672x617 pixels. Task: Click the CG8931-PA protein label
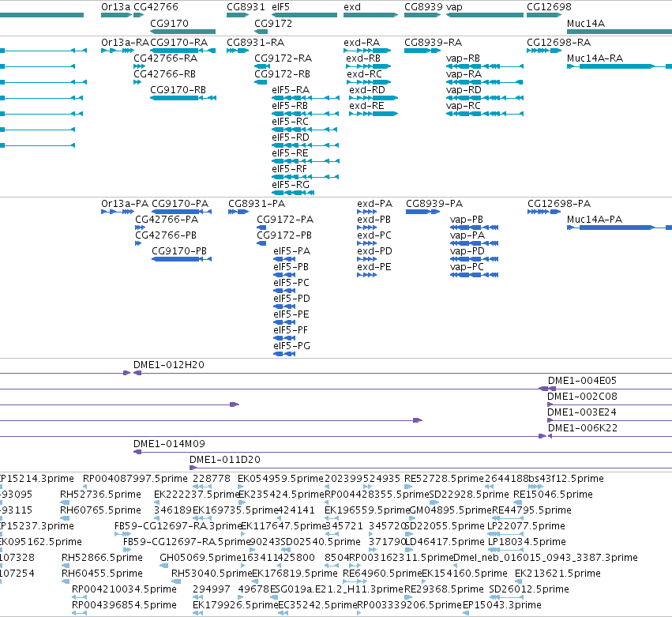[x=257, y=203]
